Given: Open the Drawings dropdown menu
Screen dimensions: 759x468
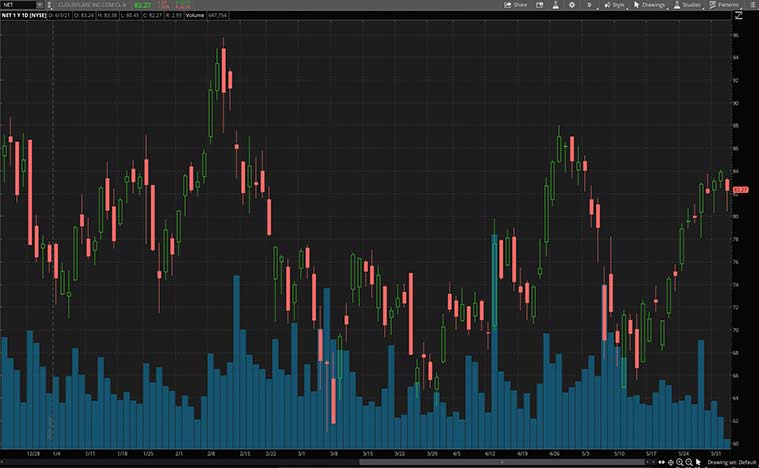Looking at the screenshot, I should click(x=649, y=5).
